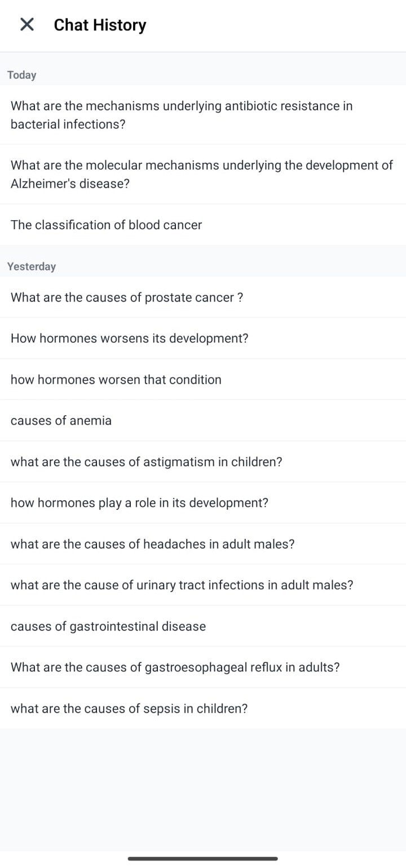Screen dimensions: 406x868
Task: Tap the empty area below the chat list
Action: (x=203, y=789)
